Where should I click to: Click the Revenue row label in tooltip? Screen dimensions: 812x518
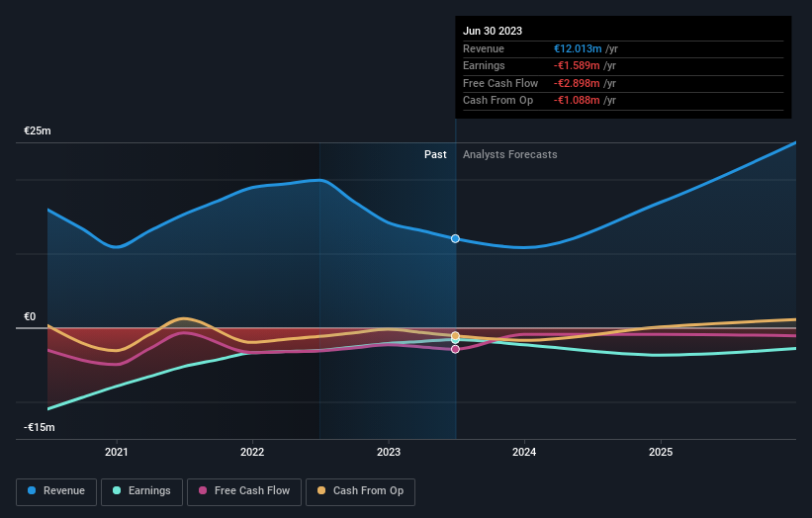tap(484, 48)
